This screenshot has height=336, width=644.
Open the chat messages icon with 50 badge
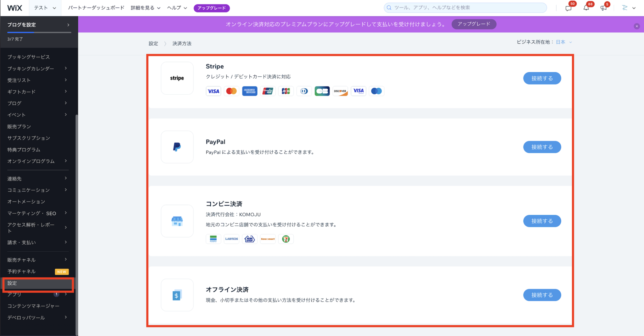pyautogui.click(x=568, y=8)
